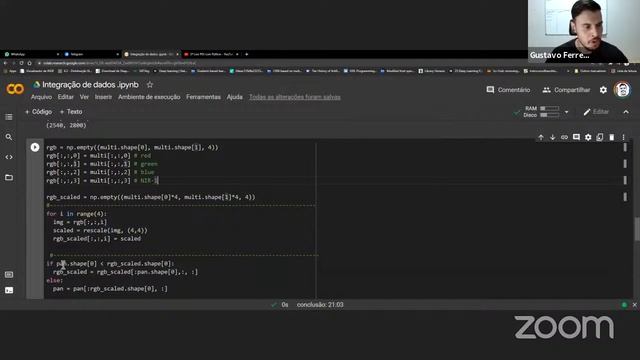Screen dimensions: 640x360
Task: Open the user account avatar
Action: point(622,90)
